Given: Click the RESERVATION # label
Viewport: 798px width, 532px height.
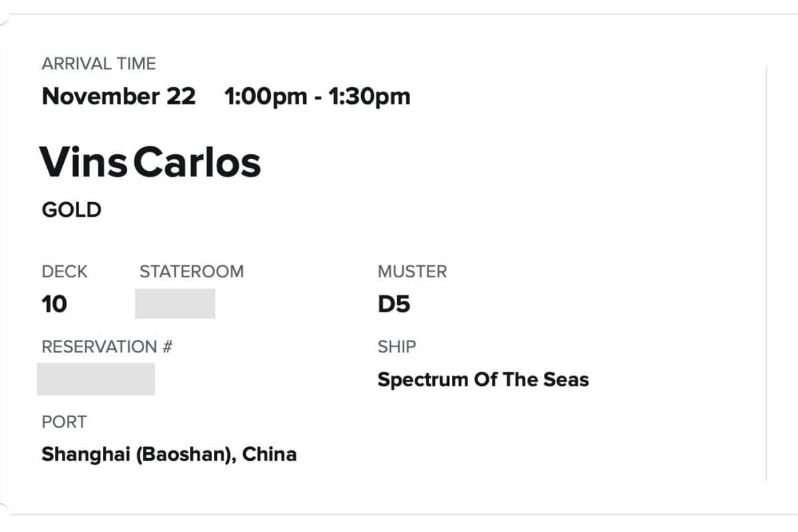Looking at the screenshot, I should click(107, 346).
